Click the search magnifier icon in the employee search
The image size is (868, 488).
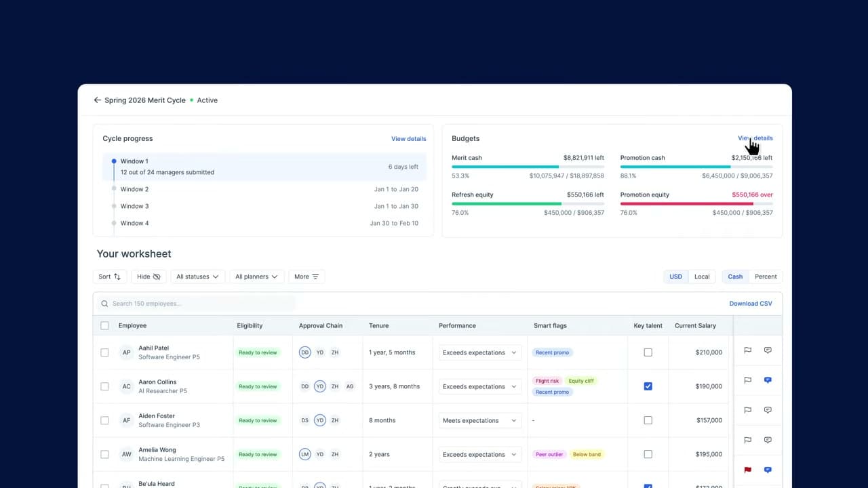104,304
